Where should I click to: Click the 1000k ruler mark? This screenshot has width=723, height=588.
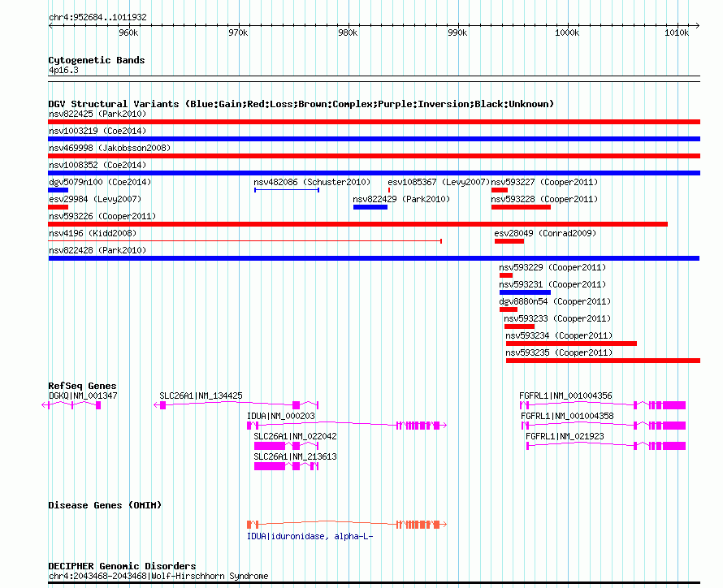point(567,32)
